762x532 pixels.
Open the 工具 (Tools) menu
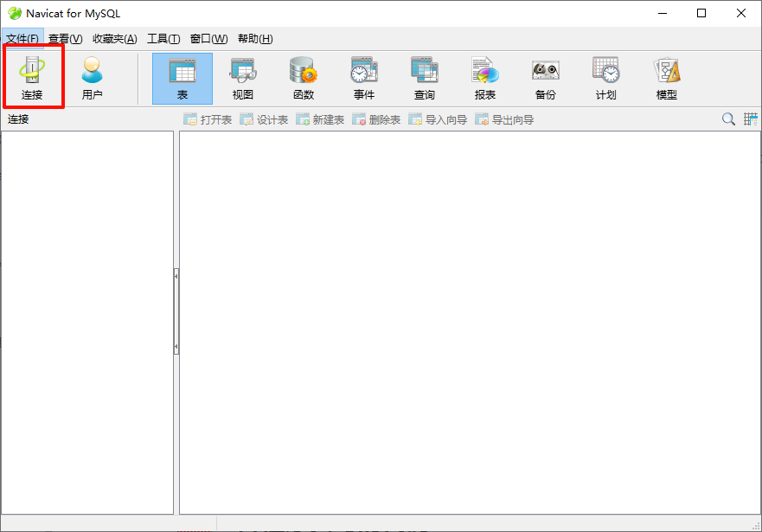click(x=163, y=39)
